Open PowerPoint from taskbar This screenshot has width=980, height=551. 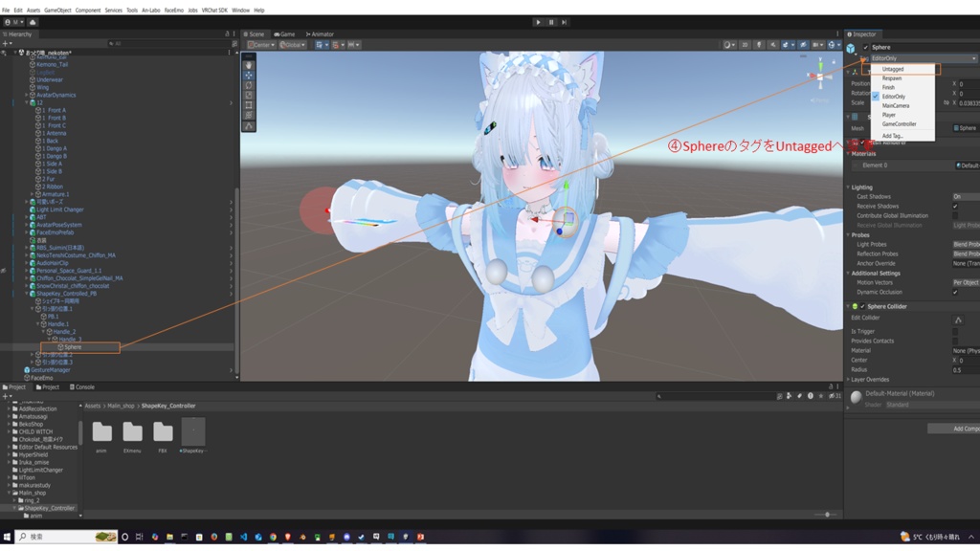(x=421, y=537)
